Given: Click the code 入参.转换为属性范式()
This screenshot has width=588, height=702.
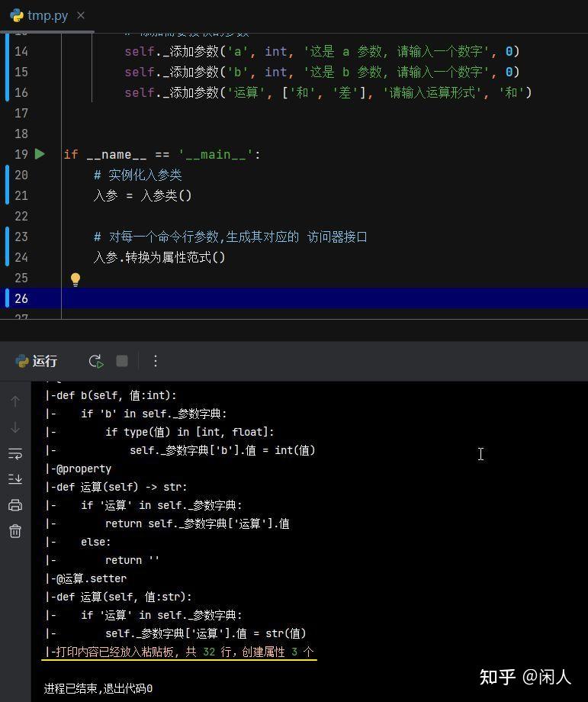Looking at the screenshot, I should point(159,257).
